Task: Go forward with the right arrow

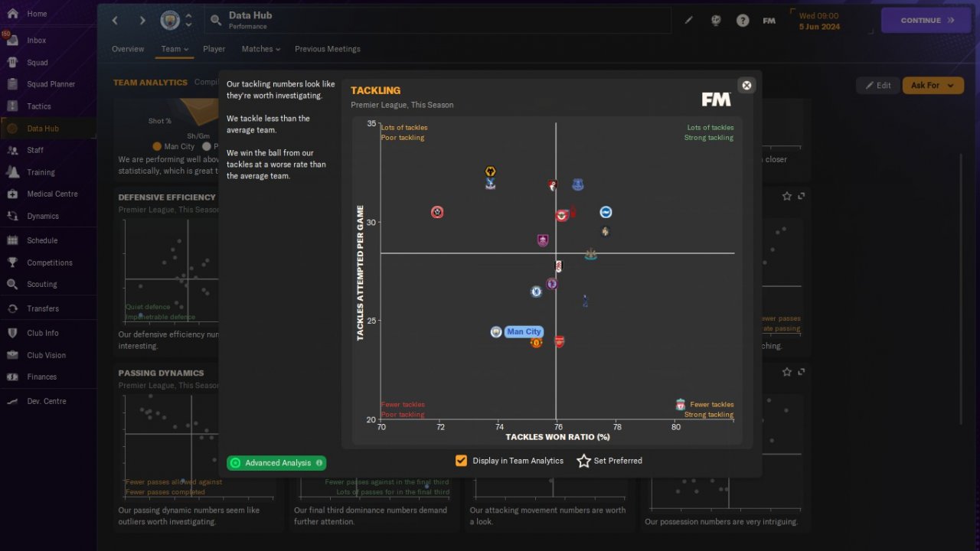Action: (142, 21)
